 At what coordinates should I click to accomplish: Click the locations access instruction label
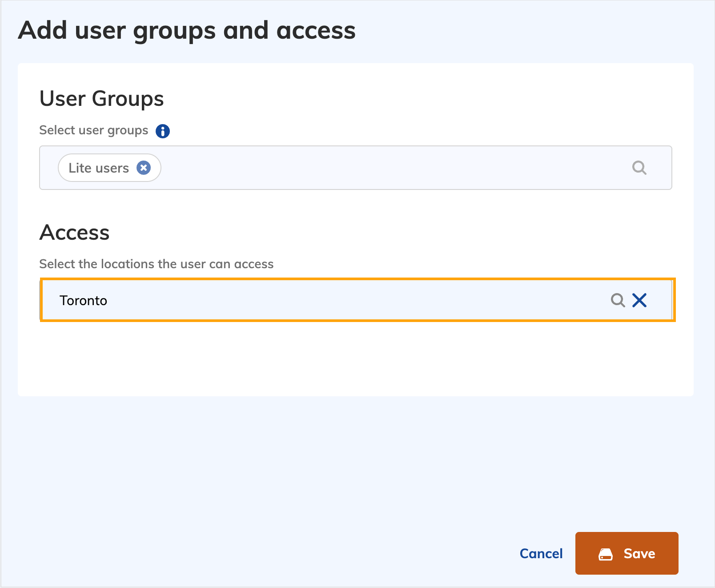pyautogui.click(x=156, y=264)
